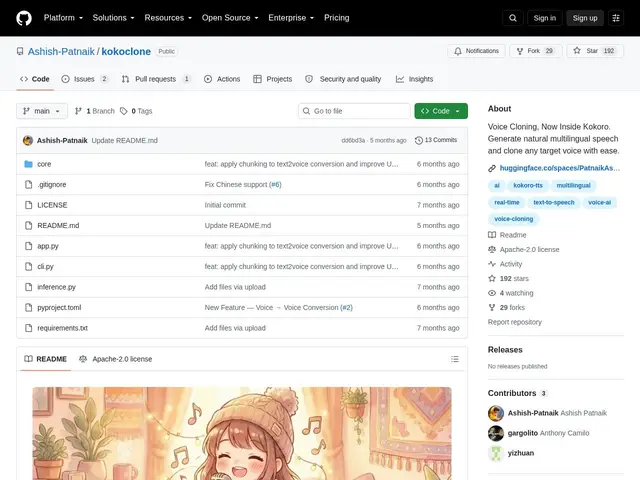
Task: Open the cli.py file
Action: coord(45,267)
